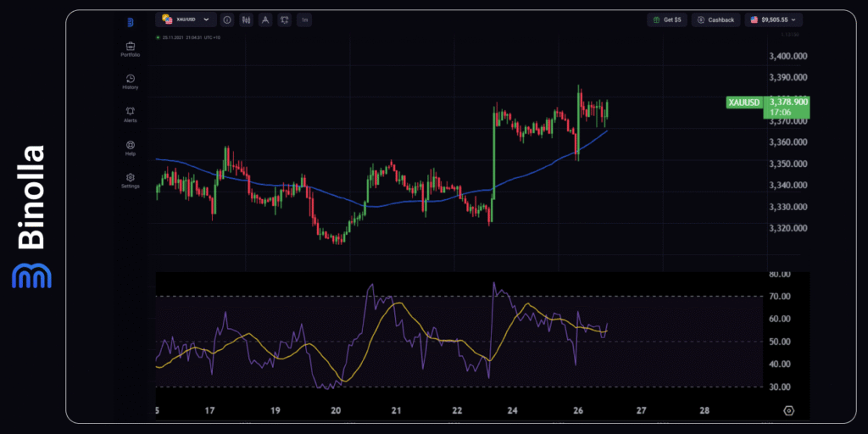Image resolution: width=868 pixels, height=434 pixels.
Task: Open Help lifebuoy in sidebar
Action: (131, 146)
